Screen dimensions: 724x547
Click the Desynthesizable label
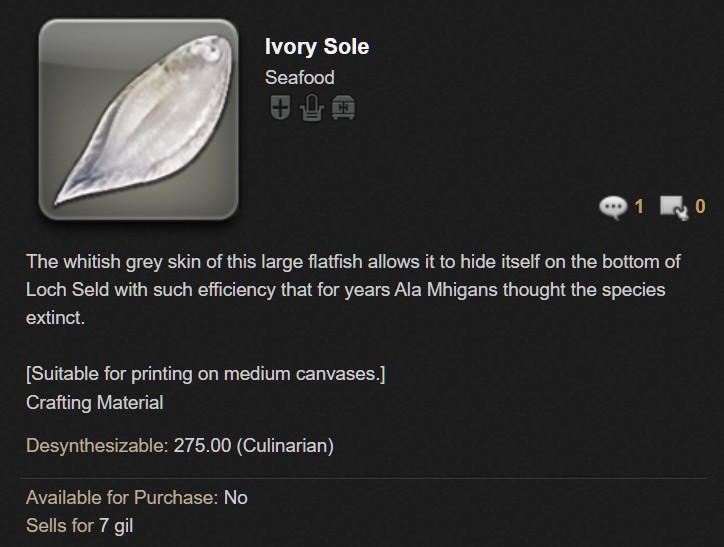click(97, 446)
